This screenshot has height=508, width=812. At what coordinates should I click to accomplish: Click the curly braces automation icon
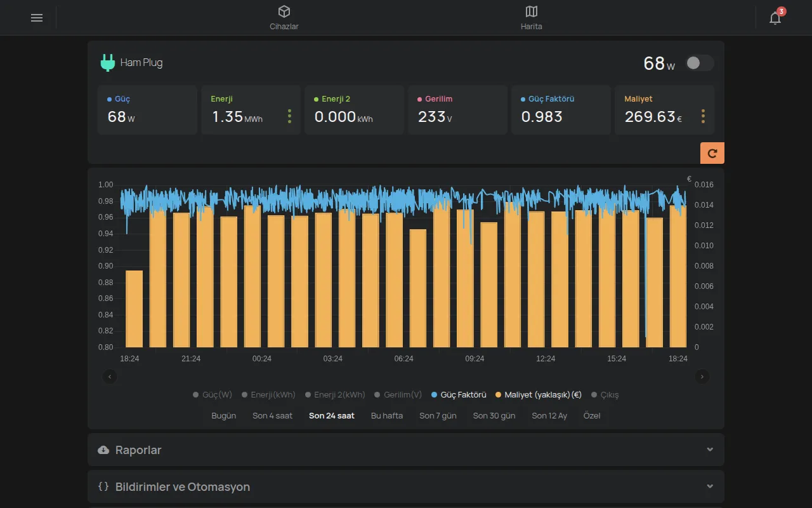[x=103, y=486]
